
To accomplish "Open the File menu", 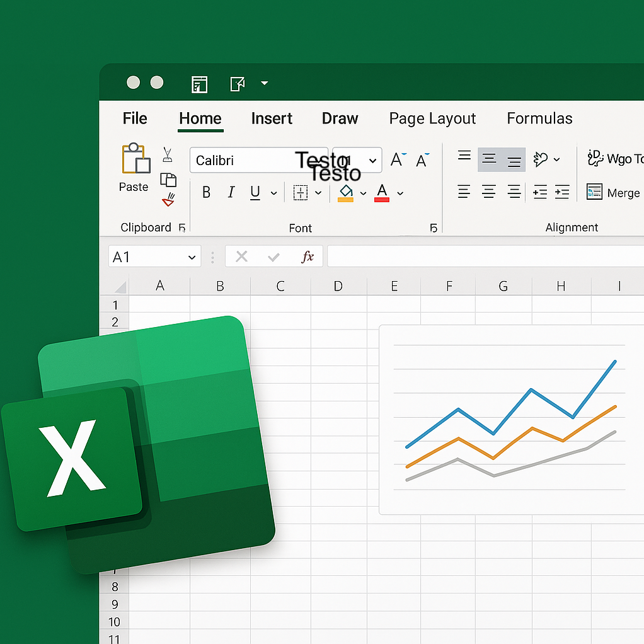I will (135, 118).
